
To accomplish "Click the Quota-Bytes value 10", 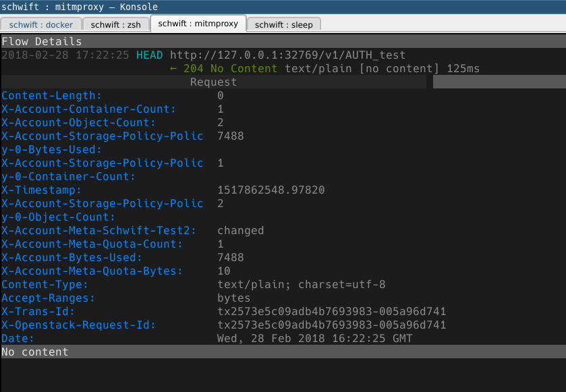I will tap(224, 271).
